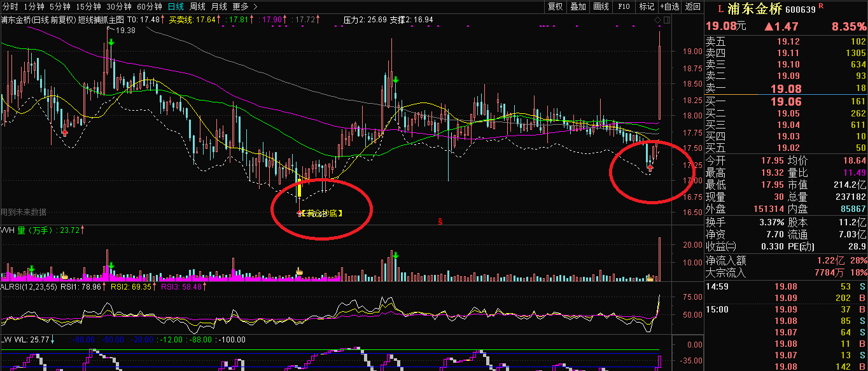The height and width of the screenshot is (371, 868).
Task: Click the 卖五 19.12 order row
Action: (x=786, y=41)
